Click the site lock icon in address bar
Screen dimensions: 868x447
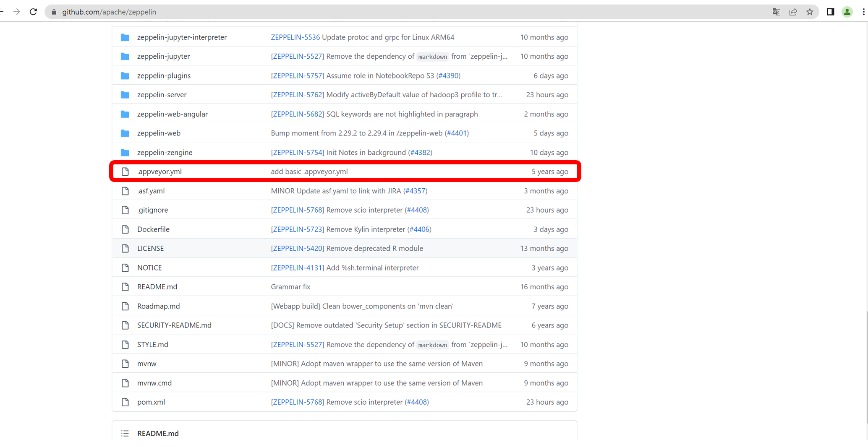[x=54, y=12]
